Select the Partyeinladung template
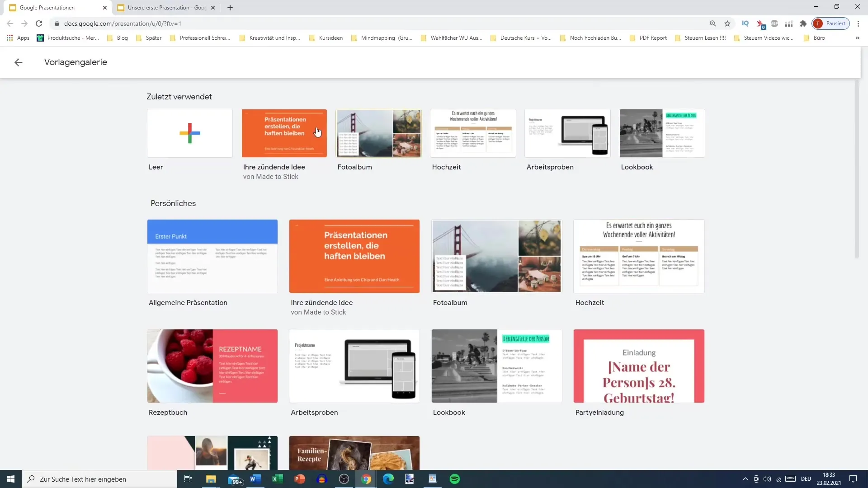868x488 pixels. point(639,366)
